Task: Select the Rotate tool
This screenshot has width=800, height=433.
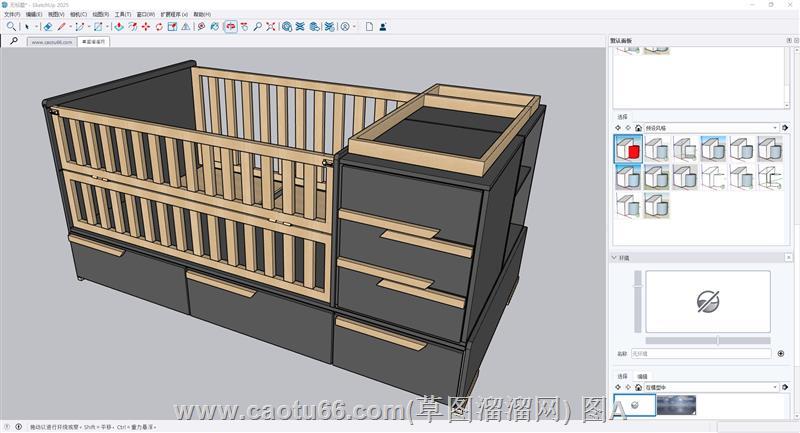Action: click(x=159, y=27)
